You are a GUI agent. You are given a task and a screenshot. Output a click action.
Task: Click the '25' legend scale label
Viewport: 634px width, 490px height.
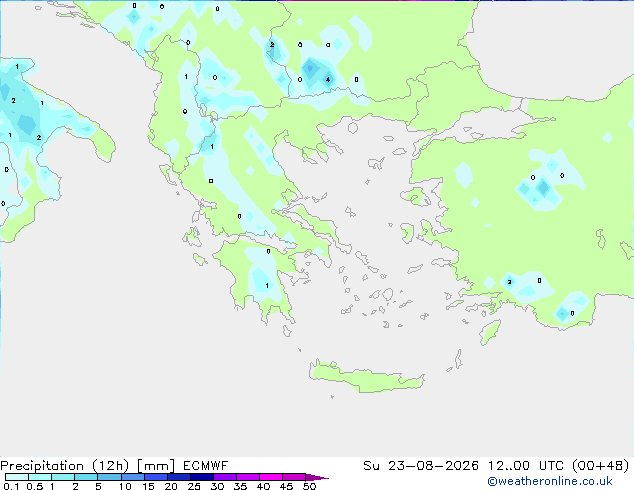[x=194, y=486]
